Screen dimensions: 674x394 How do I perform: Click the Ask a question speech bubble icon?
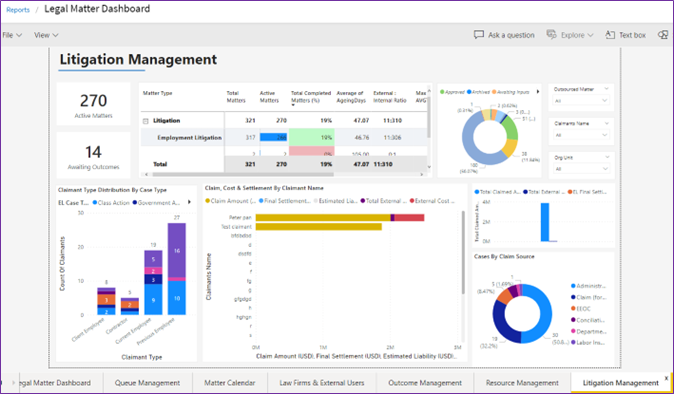pyautogui.click(x=479, y=35)
